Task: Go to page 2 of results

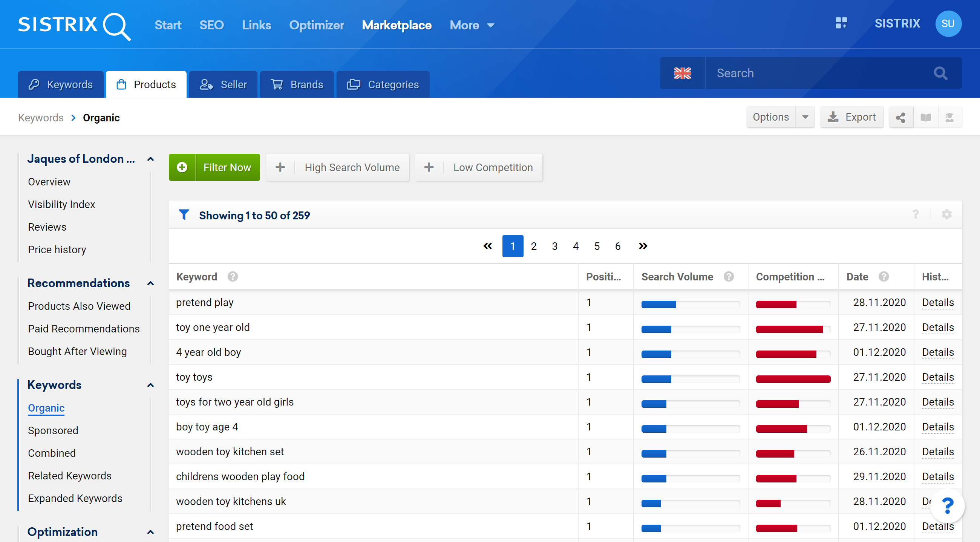Action: click(x=533, y=246)
